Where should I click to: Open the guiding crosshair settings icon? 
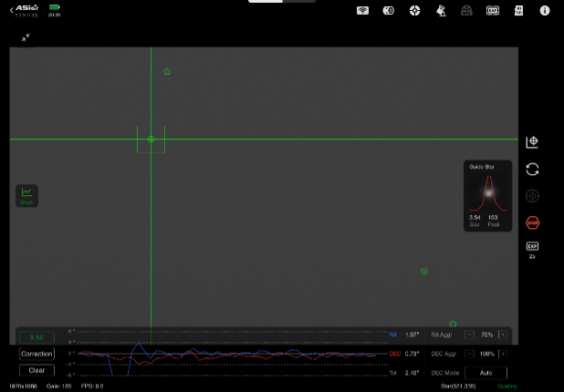pos(414,10)
